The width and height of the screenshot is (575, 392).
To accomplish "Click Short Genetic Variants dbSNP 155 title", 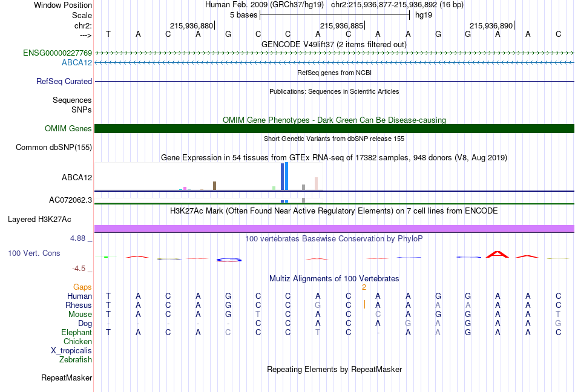I will coord(334,139).
